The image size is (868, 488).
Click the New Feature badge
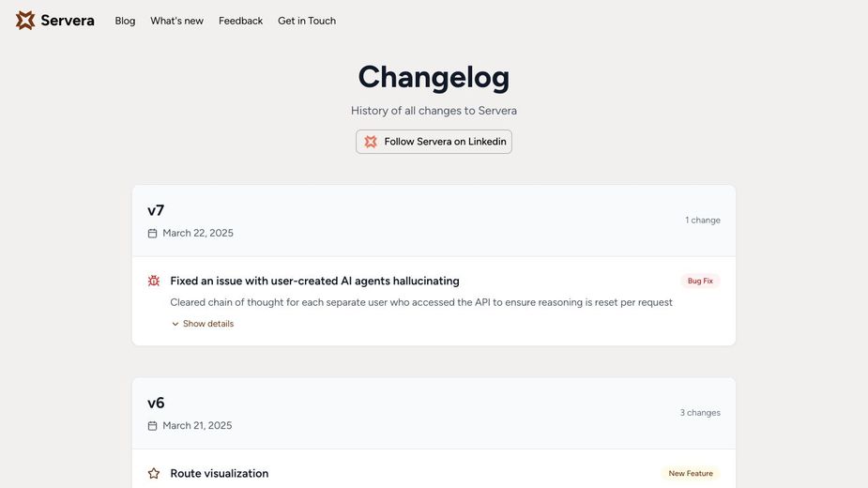pyautogui.click(x=691, y=474)
